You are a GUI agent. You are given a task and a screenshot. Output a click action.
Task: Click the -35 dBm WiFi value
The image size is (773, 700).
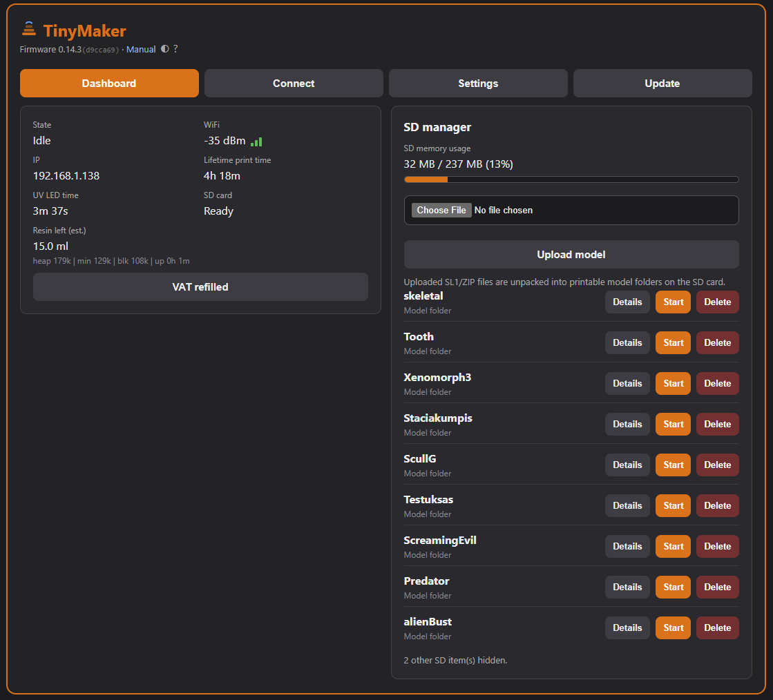pos(225,141)
